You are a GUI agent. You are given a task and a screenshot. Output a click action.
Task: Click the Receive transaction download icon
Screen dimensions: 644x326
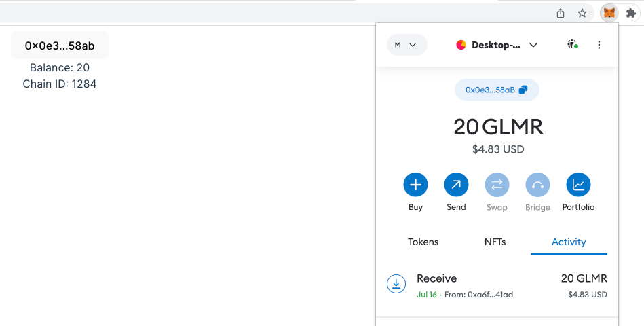pyautogui.click(x=396, y=284)
